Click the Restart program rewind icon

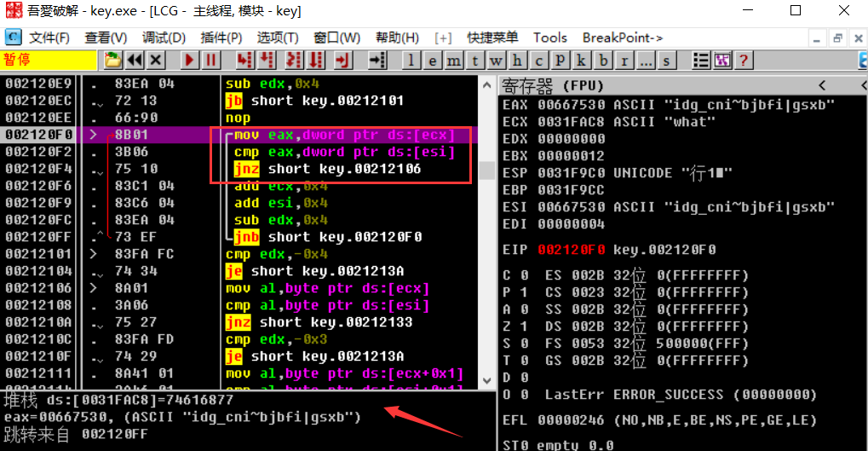click(x=135, y=60)
